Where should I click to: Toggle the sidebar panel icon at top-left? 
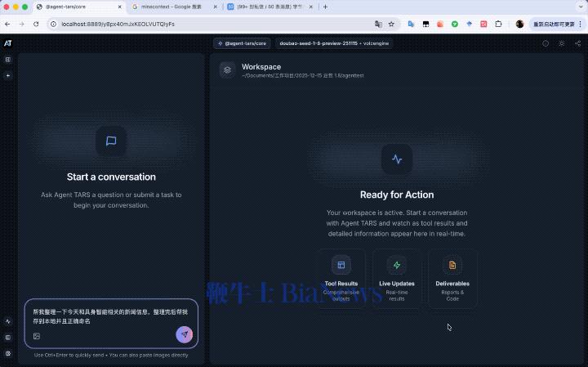[x=8, y=60]
